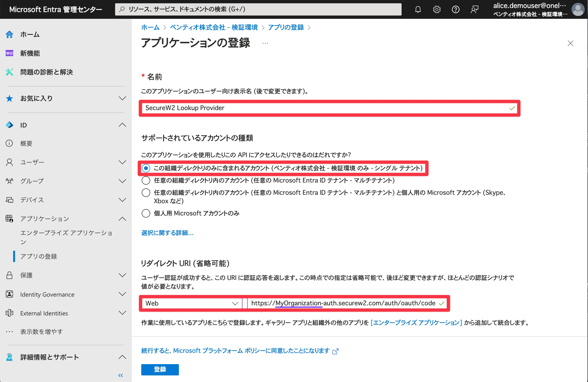
Task: Click external link icon next to platform policy
Action: [x=335, y=351]
